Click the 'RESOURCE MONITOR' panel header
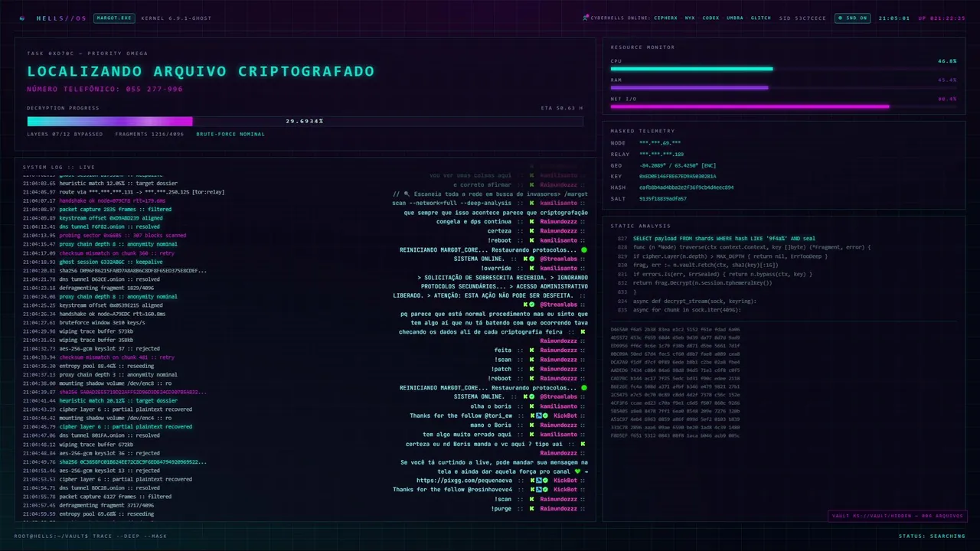Viewport: 980px width, 551px height. coord(642,47)
